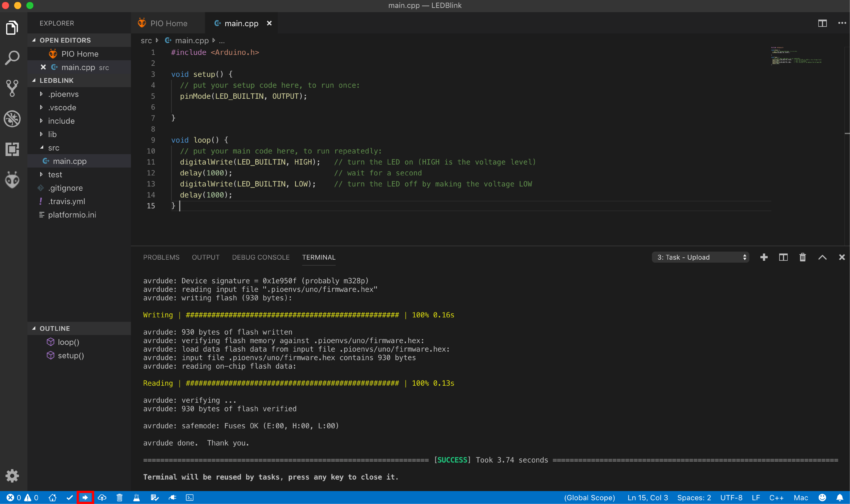The width and height of the screenshot is (850, 504).
Task: Click the PlatformIO Test flask icon
Action: point(137,498)
